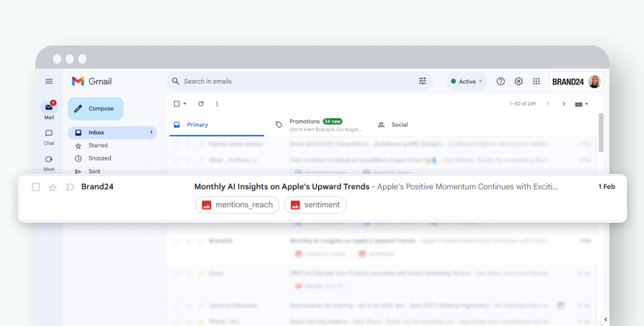Open the Sent folder
Screen dimensions: 644x326
tap(94, 171)
